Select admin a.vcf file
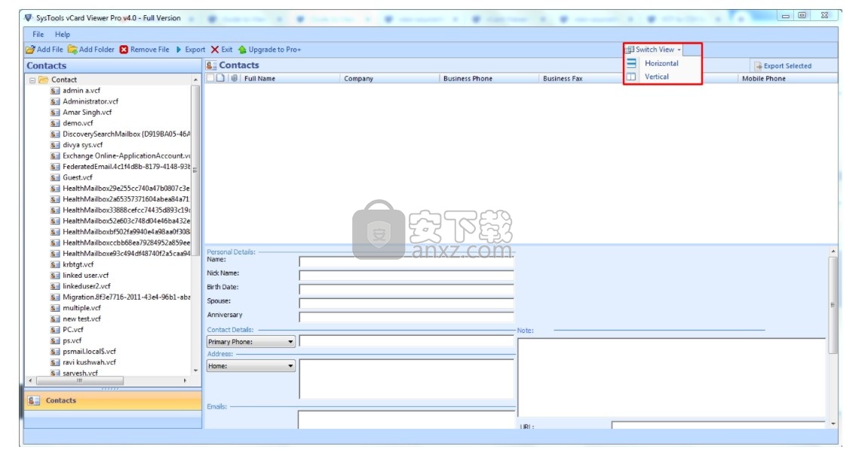Viewport: 868px width, 462px height. (x=81, y=91)
